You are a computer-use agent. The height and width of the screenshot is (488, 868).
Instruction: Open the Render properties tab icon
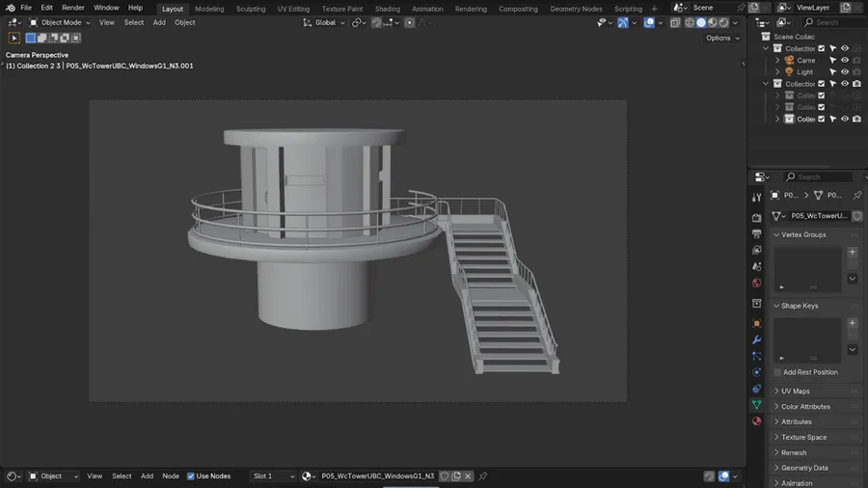(x=757, y=217)
